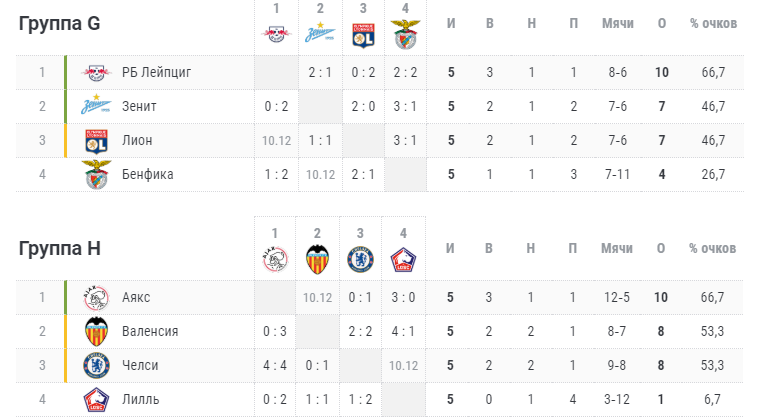Screen dimensions: 767x420
Task: Click the Lyon logo in the Group G header
Action: click(x=363, y=35)
